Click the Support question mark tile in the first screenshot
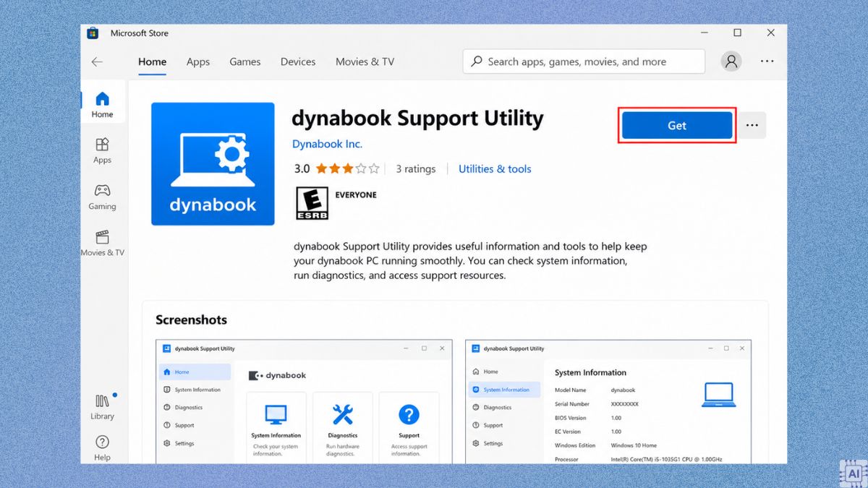This screenshot has width=868, height=488. [409, 427]
